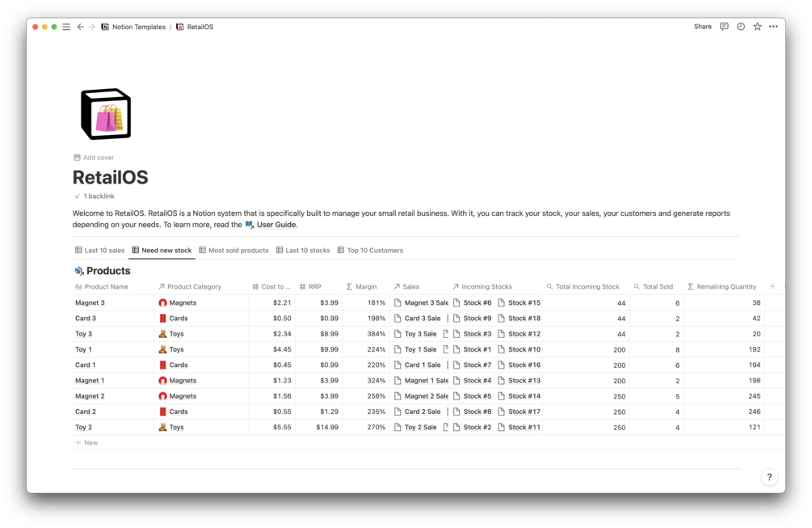Click RetailOS breadcrumb
Image resolution: width=812 pixels, height=528 pixels.
point(200,27)
